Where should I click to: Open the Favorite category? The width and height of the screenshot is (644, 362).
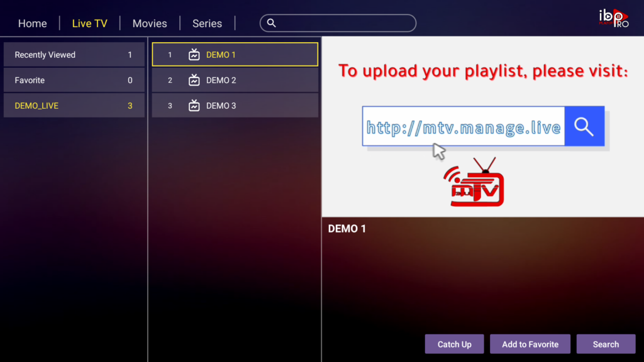(x=74, y=80)
